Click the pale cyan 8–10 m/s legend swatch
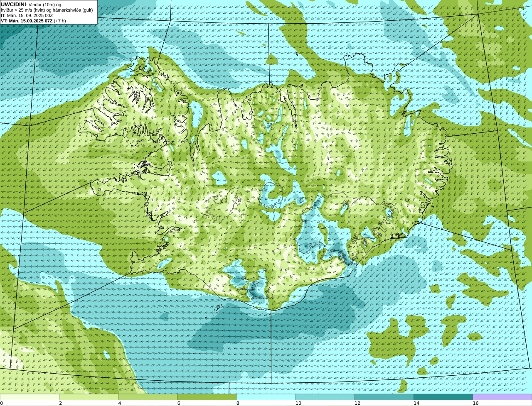This screenshot has width=532, height=406. (266, 397)
